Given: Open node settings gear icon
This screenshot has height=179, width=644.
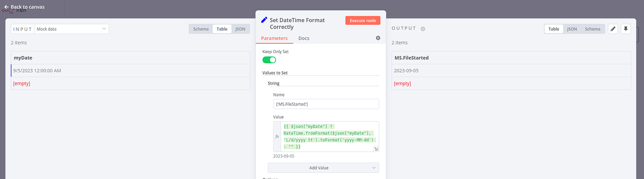Looking at the screenshot, I should tap(378, 38).
